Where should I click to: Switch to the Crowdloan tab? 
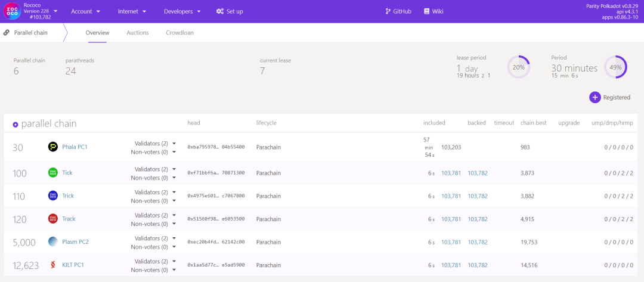179,33
